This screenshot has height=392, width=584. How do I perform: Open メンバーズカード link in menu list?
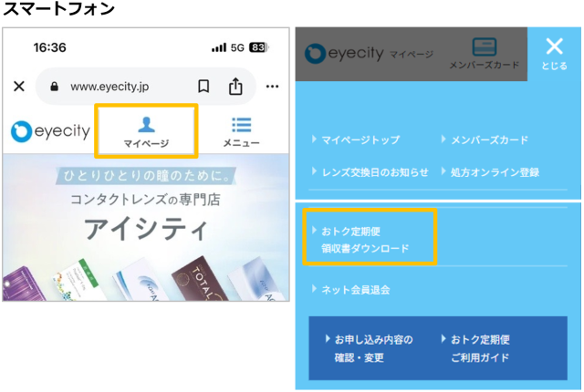(x=485, y=139)
